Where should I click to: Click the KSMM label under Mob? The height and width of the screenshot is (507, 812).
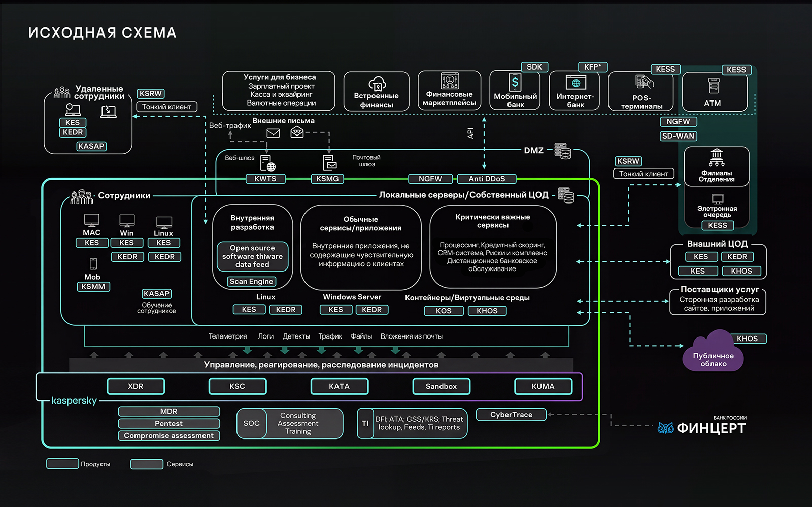click(93, 287)
